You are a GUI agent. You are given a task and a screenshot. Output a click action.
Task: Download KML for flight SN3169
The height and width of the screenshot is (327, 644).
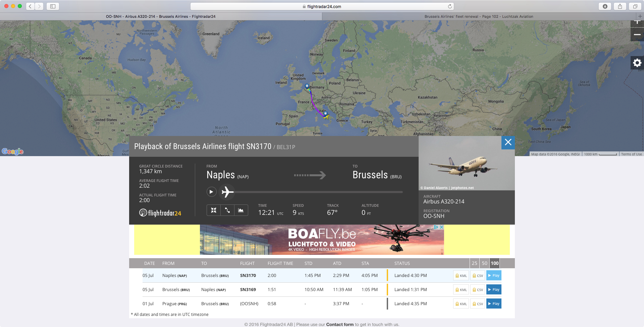coord(461,290)
